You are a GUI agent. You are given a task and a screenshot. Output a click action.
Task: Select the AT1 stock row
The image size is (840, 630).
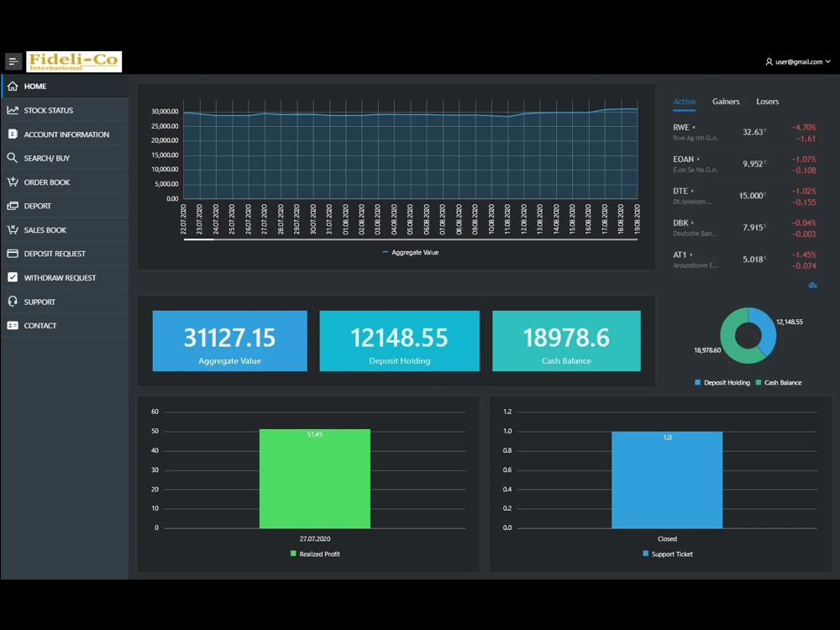pyautogui.click(x=744, y=260)
